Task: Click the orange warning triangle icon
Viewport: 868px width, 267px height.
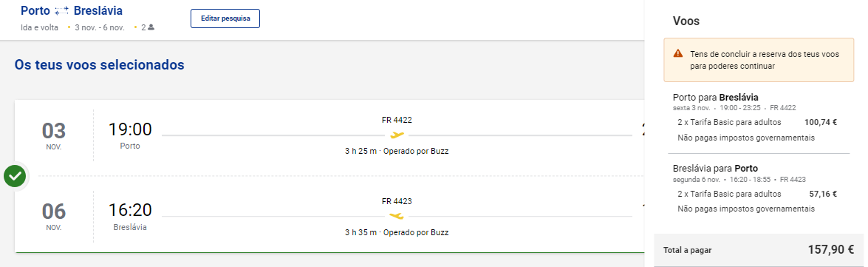Action: (x=678, y=54)
